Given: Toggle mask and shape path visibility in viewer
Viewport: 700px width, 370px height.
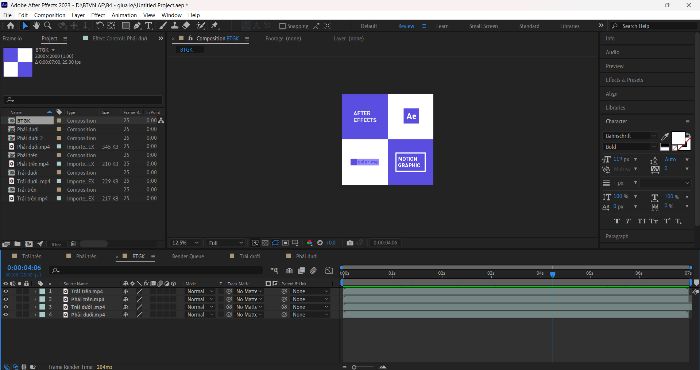Looking at the screenshot, I should pos(275,243).
